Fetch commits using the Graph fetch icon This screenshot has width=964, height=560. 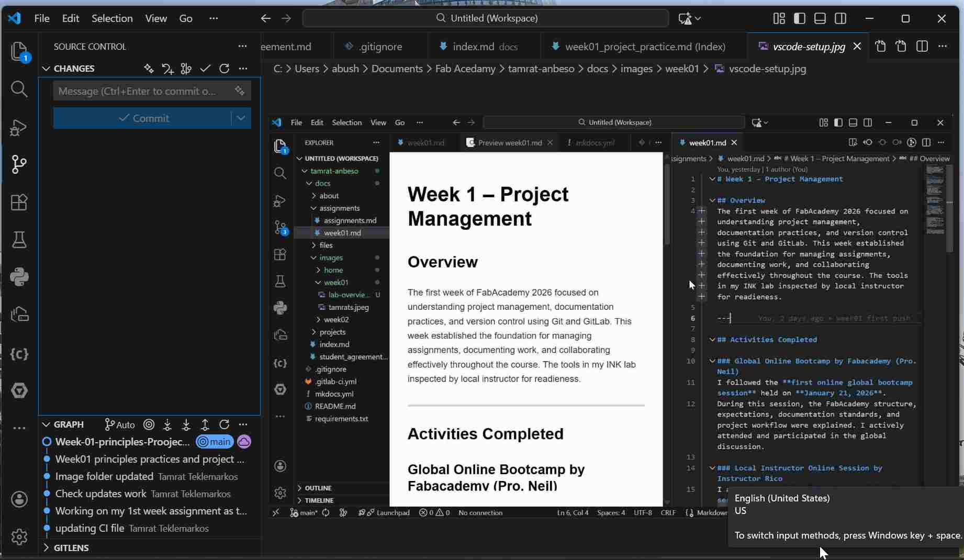point(167,424)
